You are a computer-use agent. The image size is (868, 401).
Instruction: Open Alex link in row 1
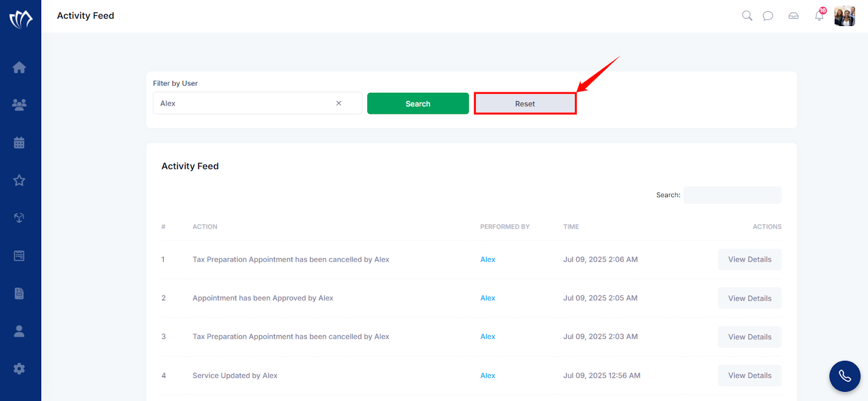[488, 260]
